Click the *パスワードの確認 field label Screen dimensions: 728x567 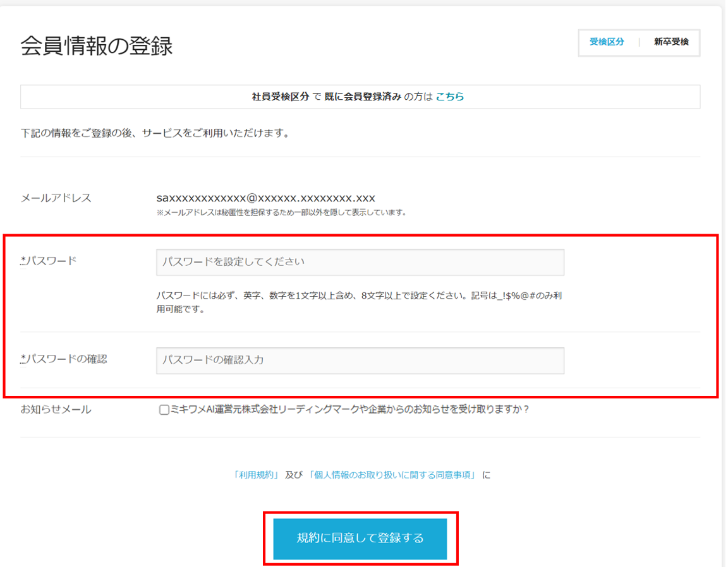coord(64,359)
